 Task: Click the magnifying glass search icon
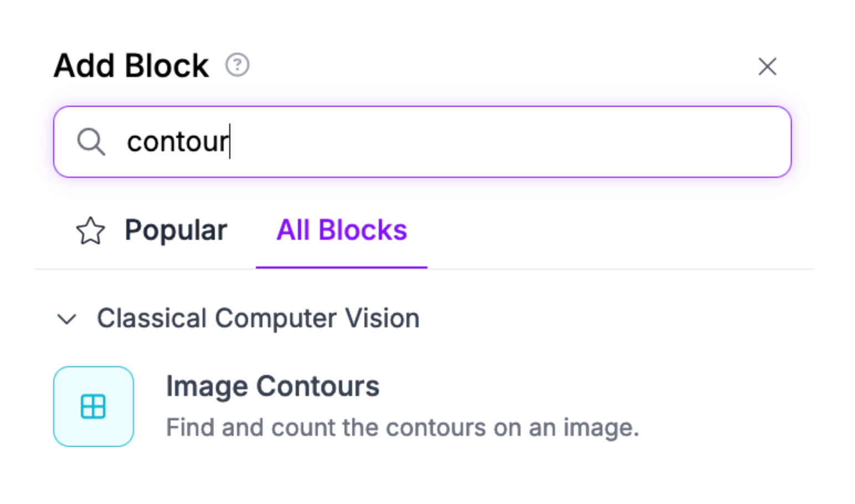91,142
